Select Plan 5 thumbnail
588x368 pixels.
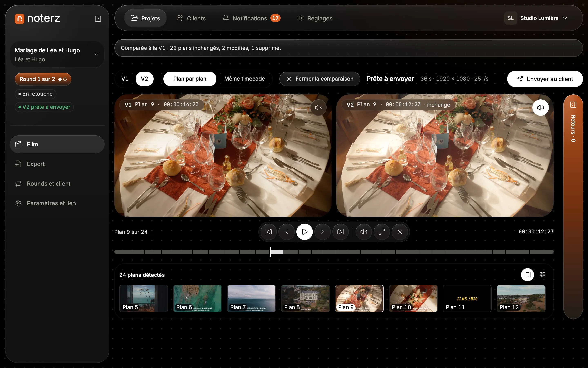(144, 298)
